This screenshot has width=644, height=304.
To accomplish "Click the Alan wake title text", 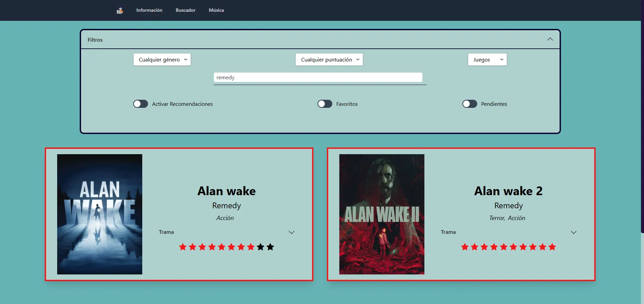I will point(227,191).
